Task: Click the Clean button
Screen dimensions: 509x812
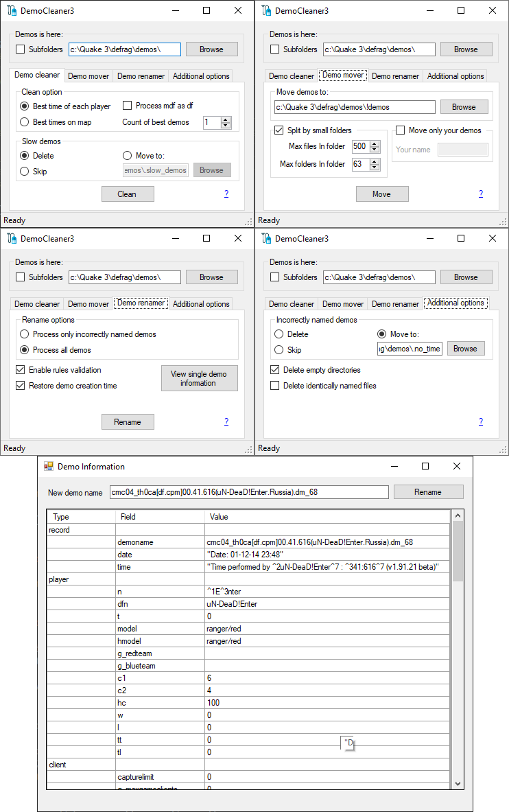Action: (x=128, y=194)
